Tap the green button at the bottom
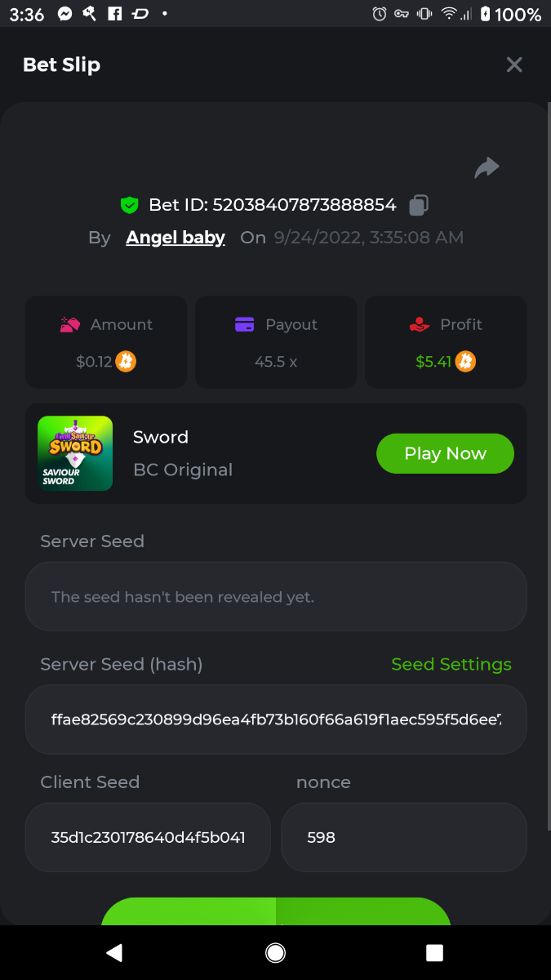The height and width of the screenshot is (980, 551). click(276, 911)
